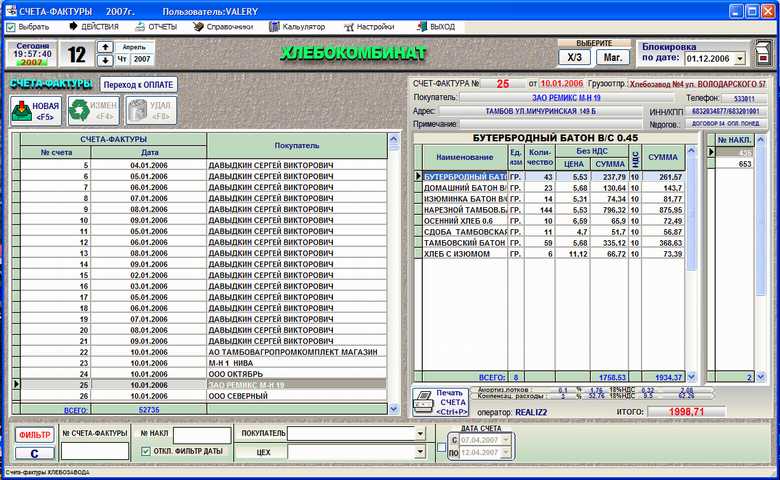Click Переход к ОПЛАТЕ button
The width and height of the screenshot is (780, 480).
138,85
